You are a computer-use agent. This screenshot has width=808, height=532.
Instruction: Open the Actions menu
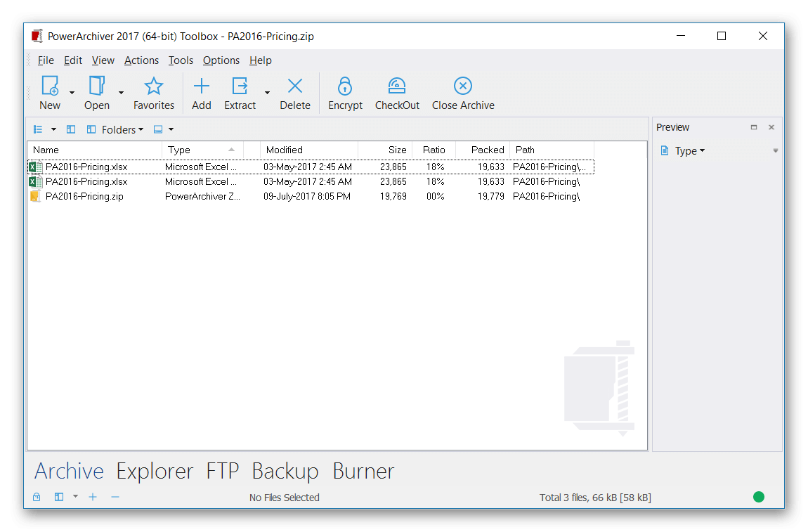[141, 60]
